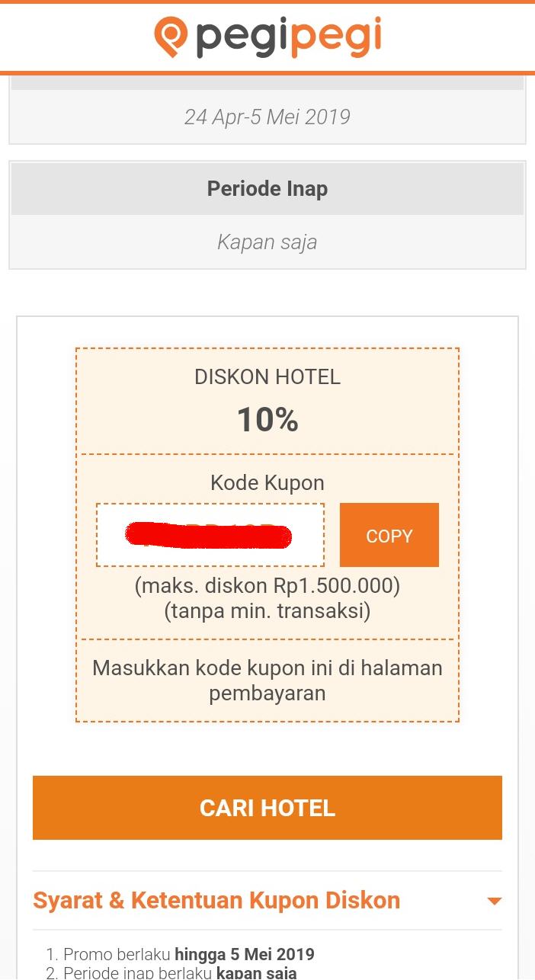Viewport: 535px width, 980px height.
Task: Click the maks. diskon Rp1.500.000 text
Action: point(267,586)
